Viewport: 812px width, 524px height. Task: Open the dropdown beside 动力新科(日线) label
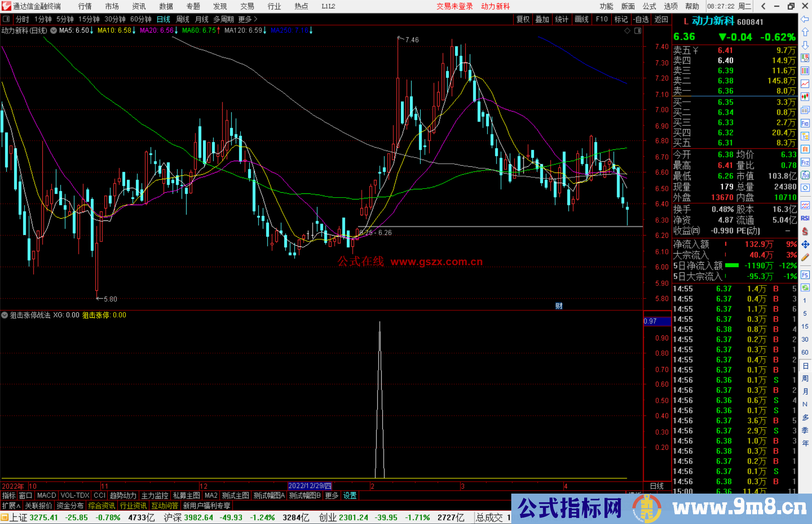point(54,30)
